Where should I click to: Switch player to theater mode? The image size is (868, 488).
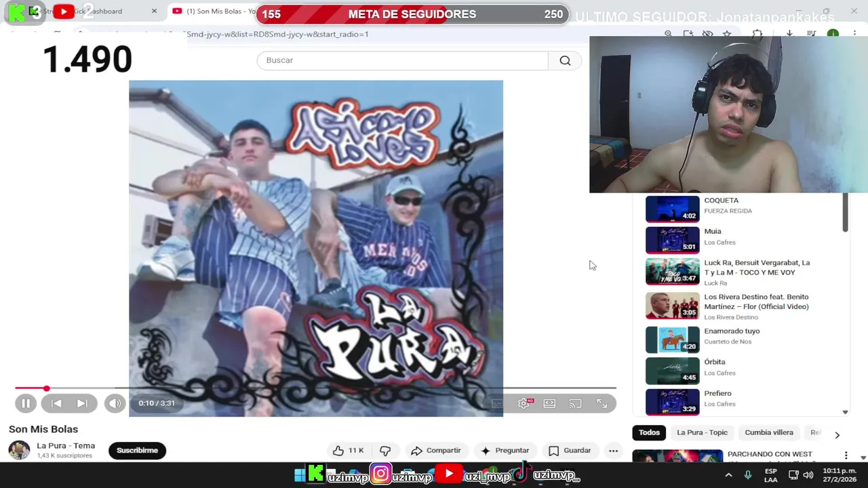549,403
